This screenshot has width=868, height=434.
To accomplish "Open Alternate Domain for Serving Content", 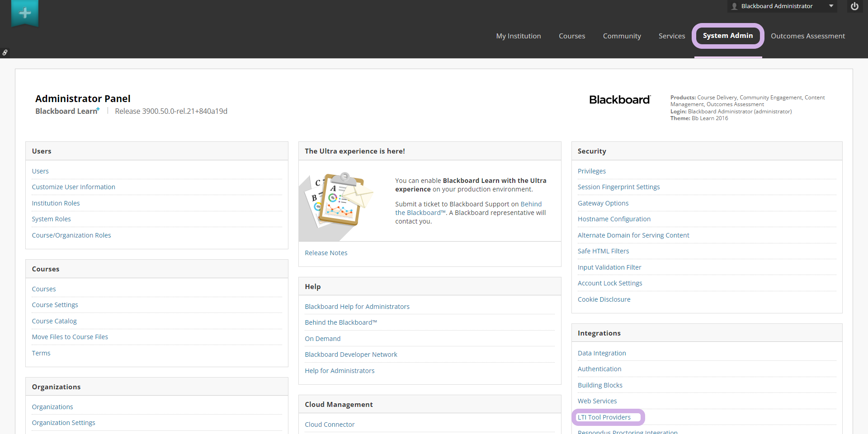I will 634,235.
